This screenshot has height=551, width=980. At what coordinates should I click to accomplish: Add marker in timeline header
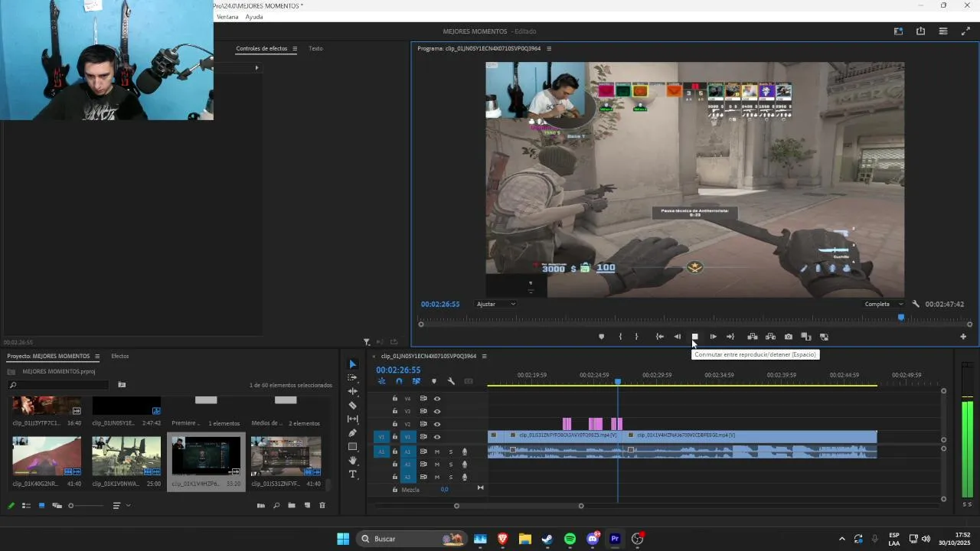pos(434,381)
